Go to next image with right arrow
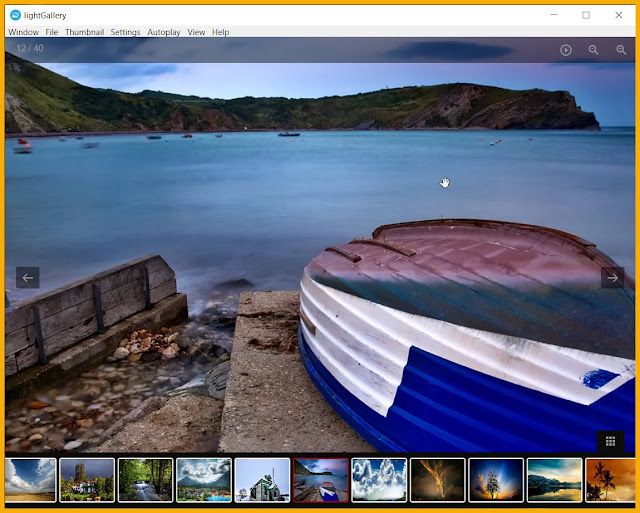Image resolution: width=640 pixels, height=513 pixels. coord(613,278)
